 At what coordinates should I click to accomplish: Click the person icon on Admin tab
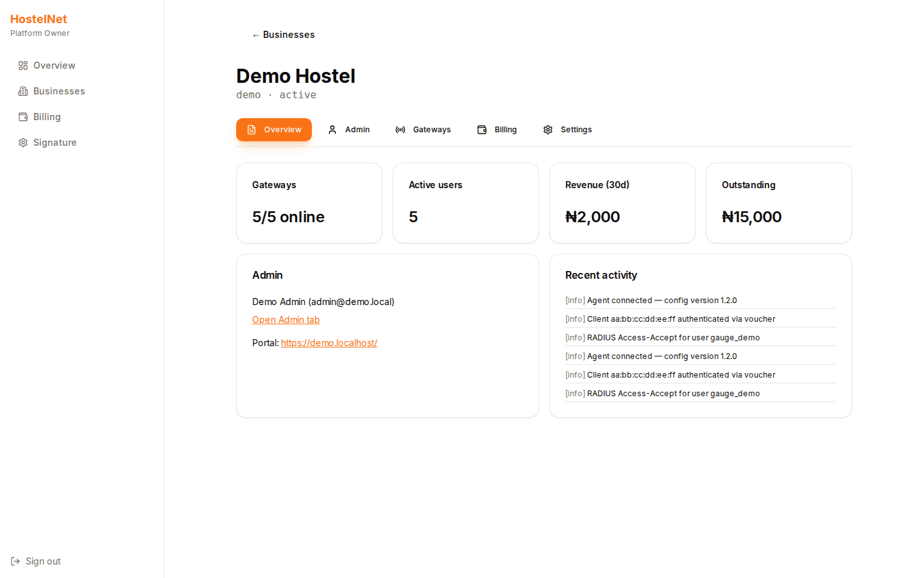(332, 130)
